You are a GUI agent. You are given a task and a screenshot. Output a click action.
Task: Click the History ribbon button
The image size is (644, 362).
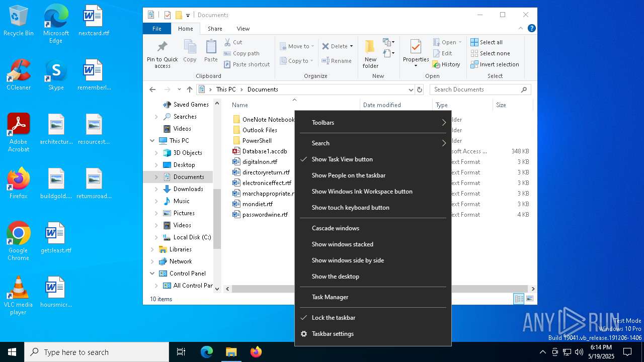click(446, 64)
